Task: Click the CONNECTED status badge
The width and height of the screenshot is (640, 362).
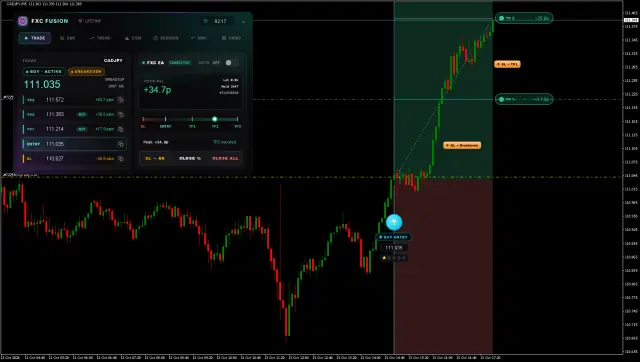Action: coord(180,62)
